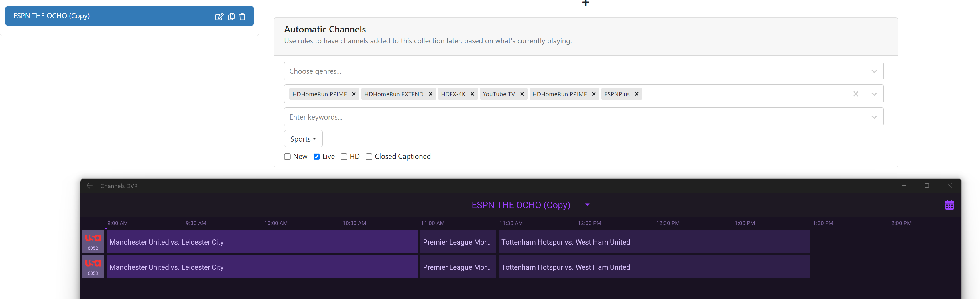Viewport: 980px width, 299px height.
Task: Click the trash icon to delete collection
Action: pyautogui.click(x=242, y=16)
